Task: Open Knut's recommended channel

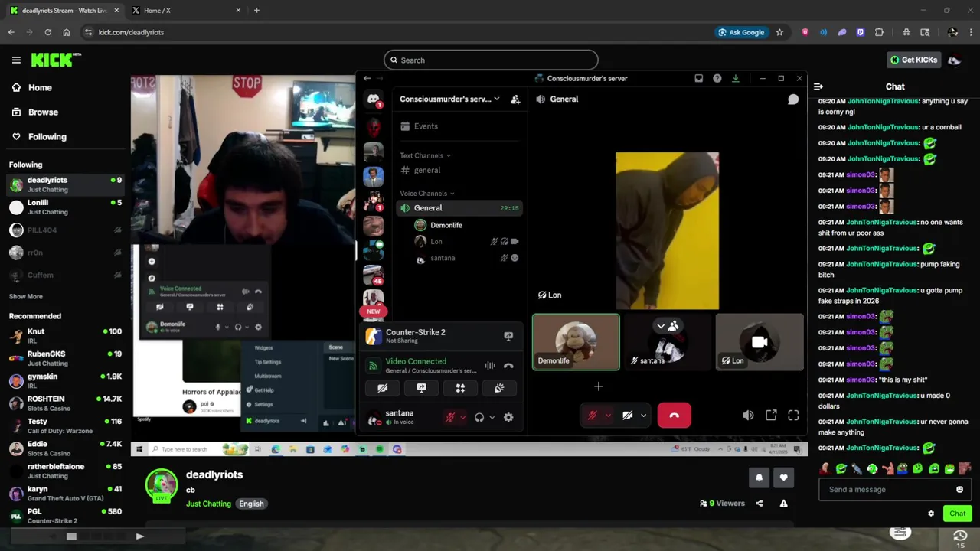Action: pyautogui.click(x=65, y=337)
